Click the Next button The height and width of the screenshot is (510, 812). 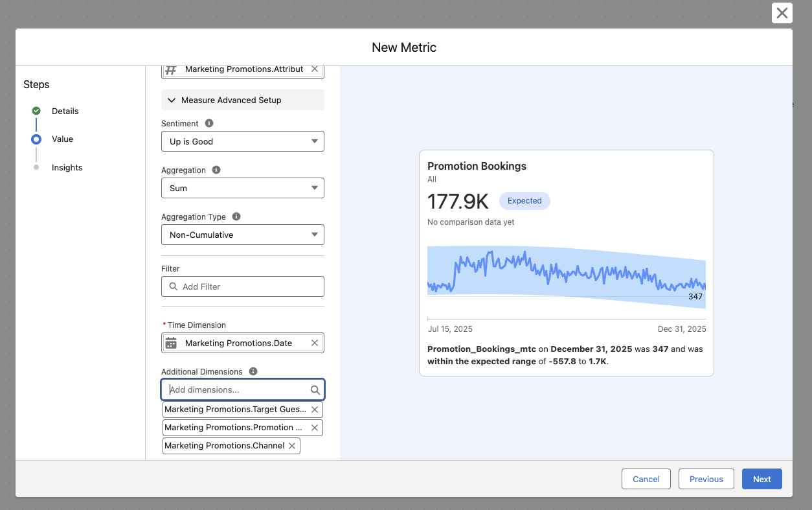[x=761, y=479]
